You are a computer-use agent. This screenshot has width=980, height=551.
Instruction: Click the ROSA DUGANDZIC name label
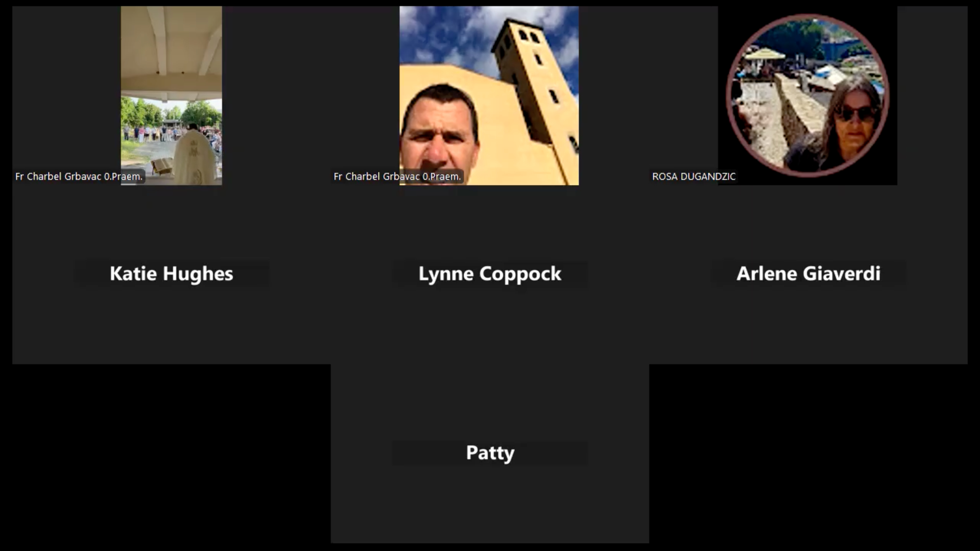(x=694, y=176)
